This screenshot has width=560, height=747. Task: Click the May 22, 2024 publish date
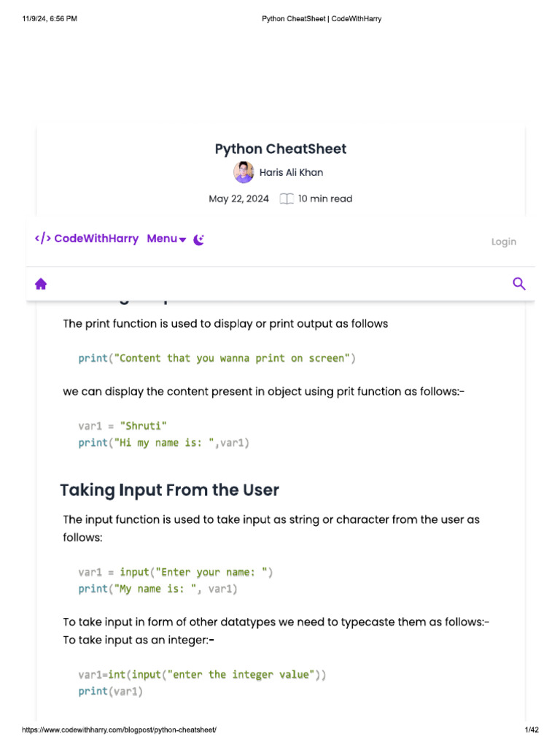coord(238,198)
